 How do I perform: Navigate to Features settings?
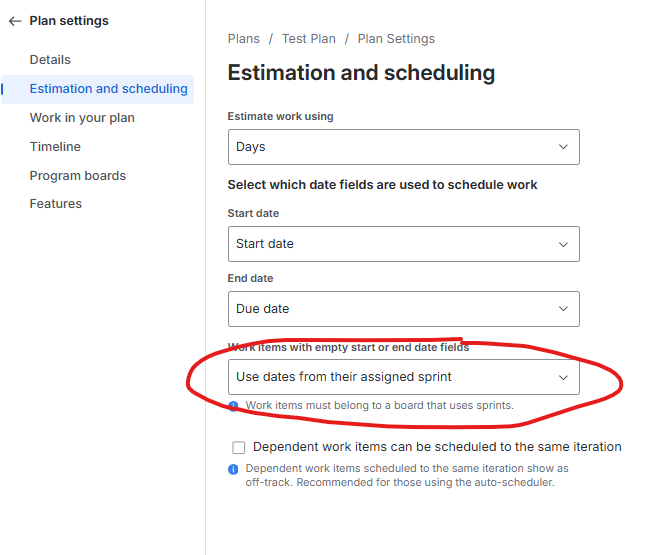coord(56,204)
